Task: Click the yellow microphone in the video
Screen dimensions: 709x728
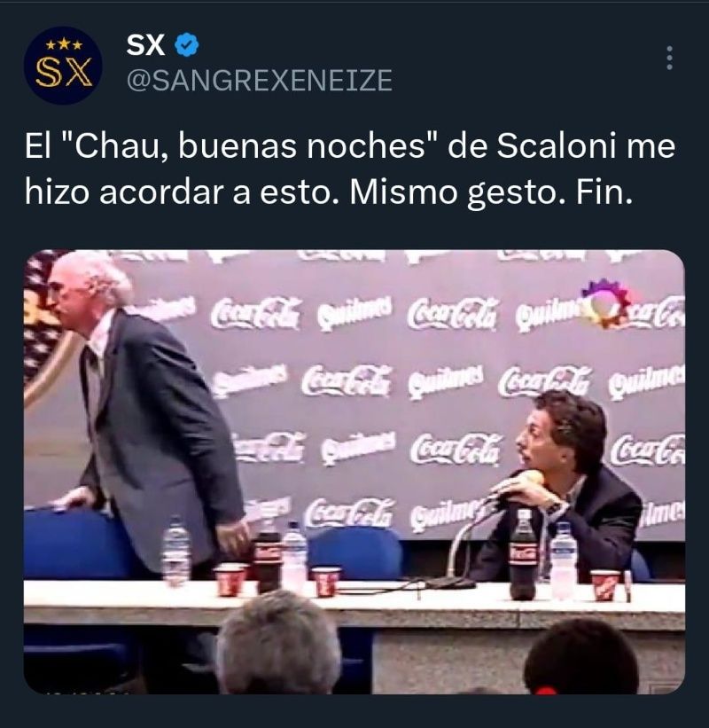Action: coord(532,478)
